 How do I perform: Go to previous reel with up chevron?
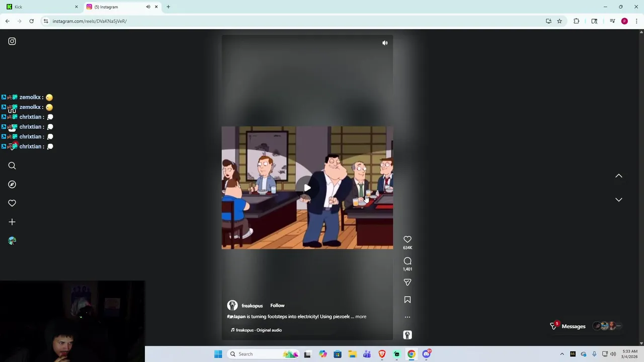pyautogui.click(x=619, y=176)
